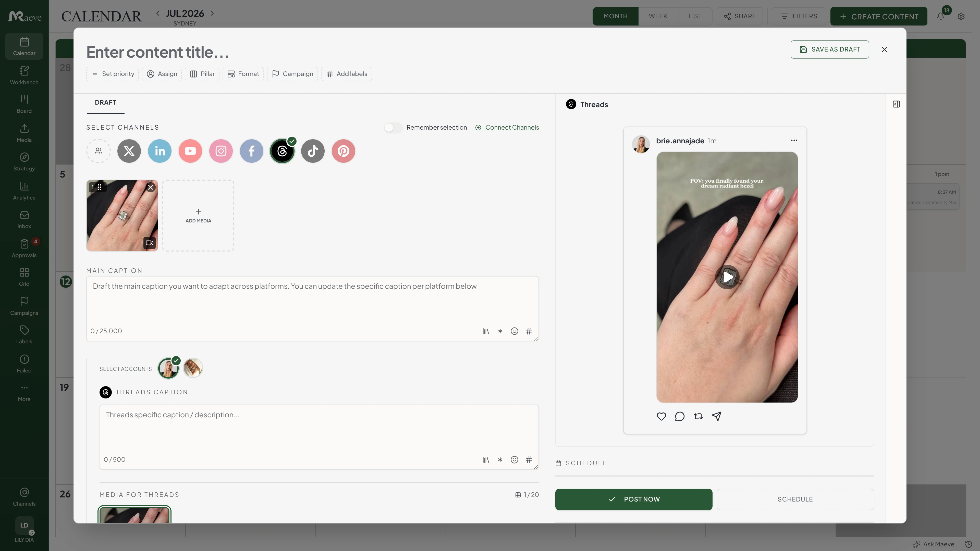
Task: Open the Grid sidebar item
Action: pos(24,277)
